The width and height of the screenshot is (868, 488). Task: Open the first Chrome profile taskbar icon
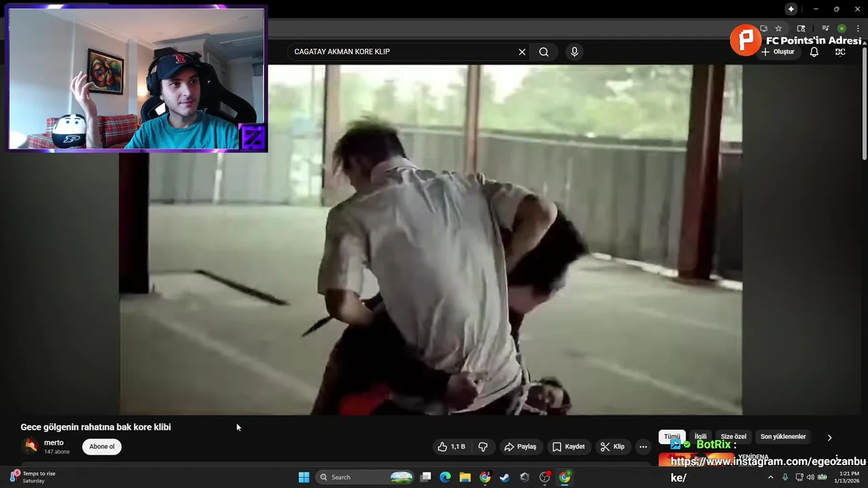(485, 477)
